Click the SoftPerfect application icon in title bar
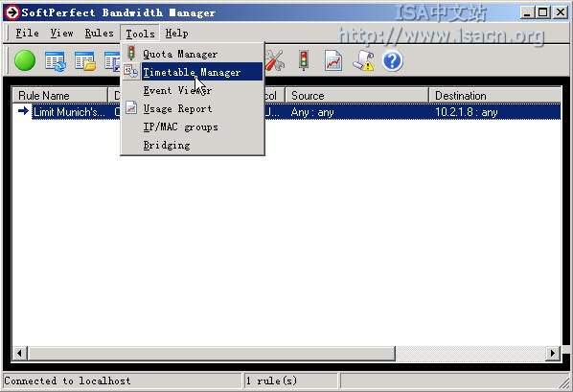The image size is (573, 392). [x=11, y=12]
